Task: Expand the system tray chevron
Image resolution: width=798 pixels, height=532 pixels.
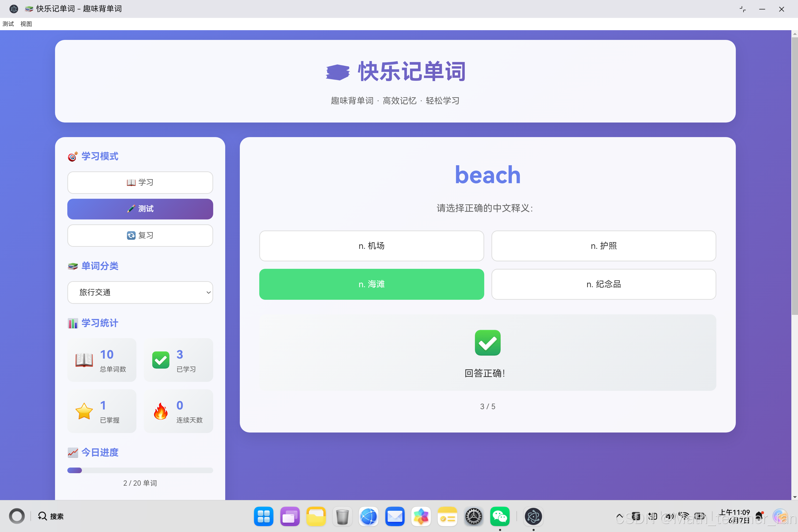Action: coord(619,516)
